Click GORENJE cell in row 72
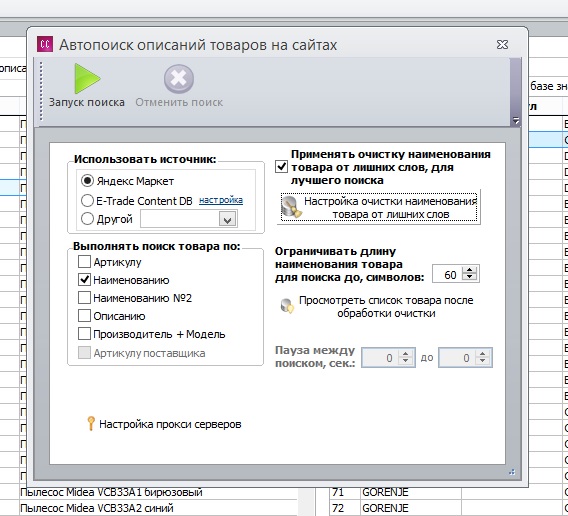568x516 pixels. point(410,508)
